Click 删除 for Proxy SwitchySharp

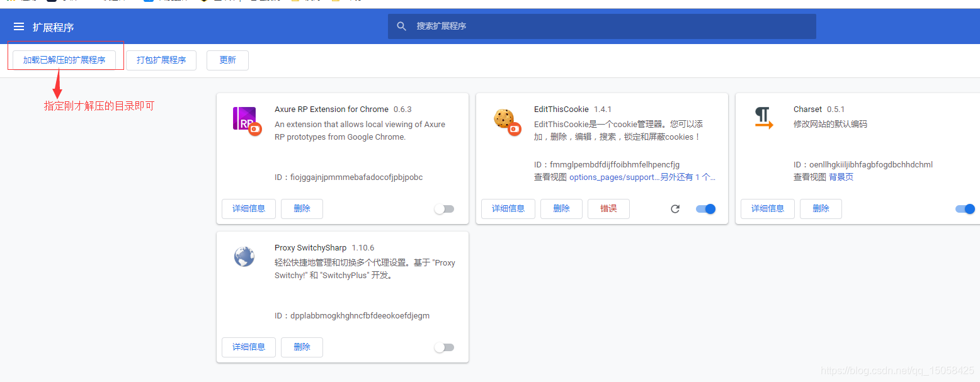302,347
